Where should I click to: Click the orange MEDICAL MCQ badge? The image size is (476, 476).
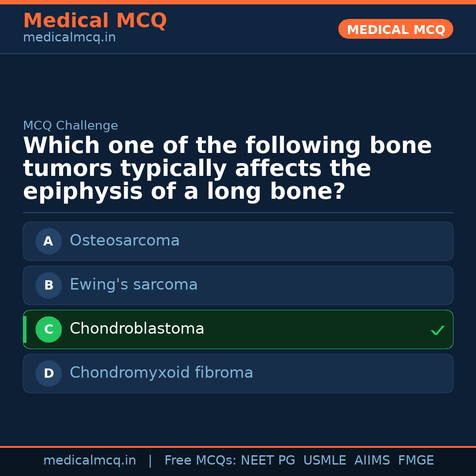coord(395,29)
